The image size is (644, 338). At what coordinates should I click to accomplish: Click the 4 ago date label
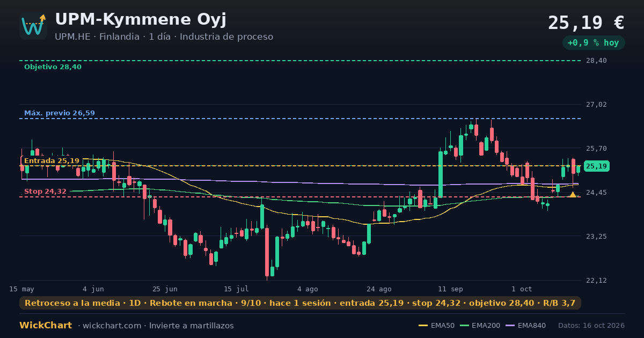(x=308, y=289)
